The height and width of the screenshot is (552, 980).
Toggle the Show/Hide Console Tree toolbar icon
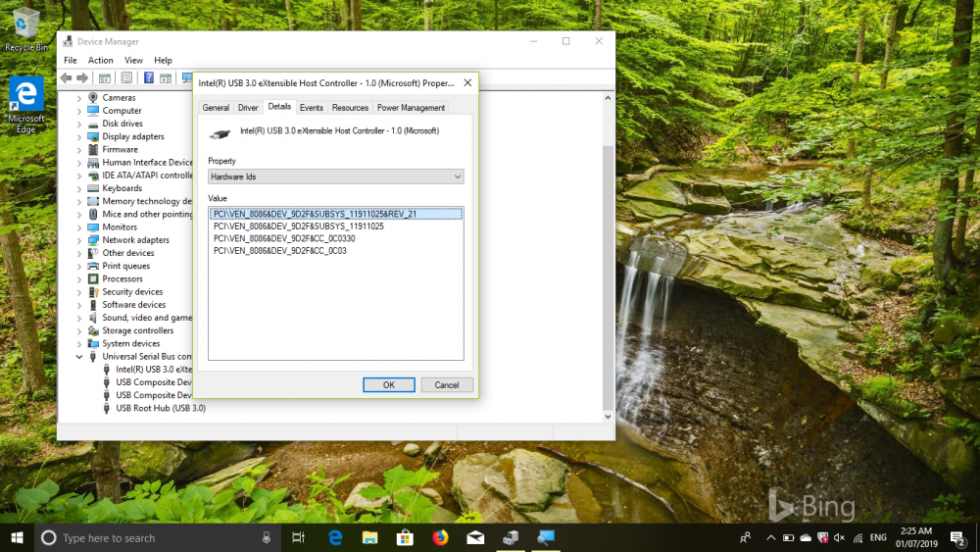tap(105, 78)
